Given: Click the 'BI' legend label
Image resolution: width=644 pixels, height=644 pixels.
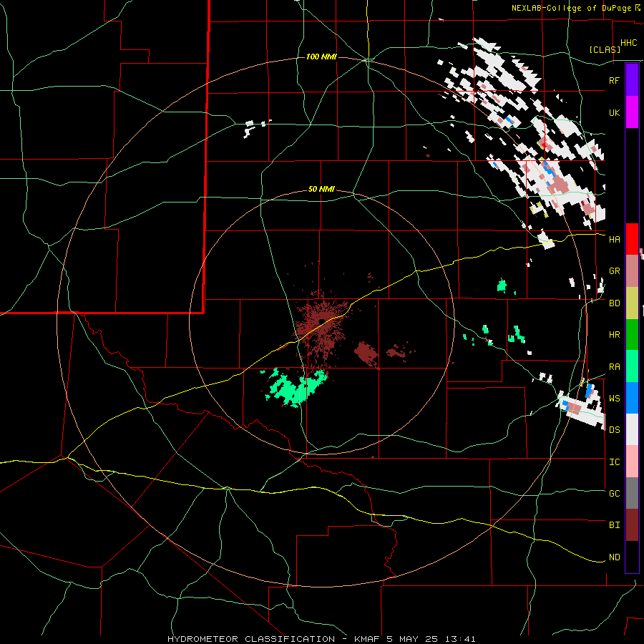Looking at the screenshot, I should point(614,525).
